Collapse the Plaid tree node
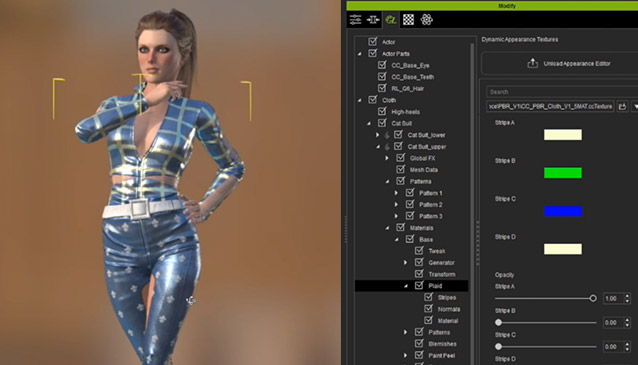Image resolution: width=638 pixels, height=365 pixels. 406,286
